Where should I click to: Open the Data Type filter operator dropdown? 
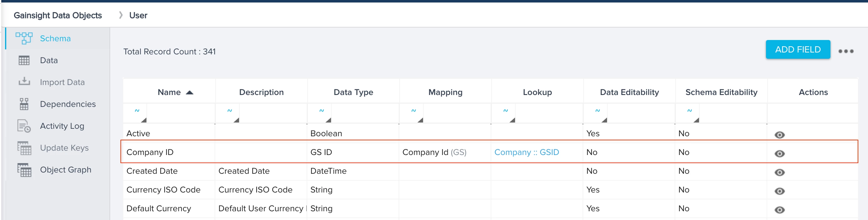click(320, 114)
